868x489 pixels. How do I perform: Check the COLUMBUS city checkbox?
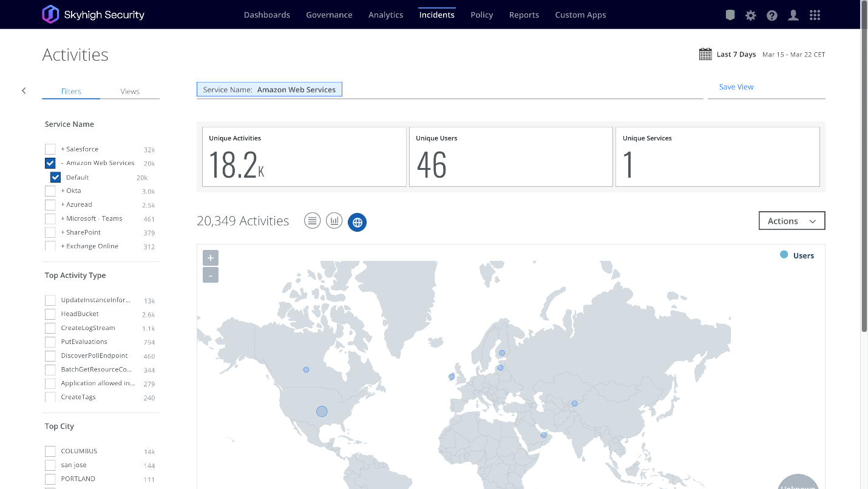50,451
